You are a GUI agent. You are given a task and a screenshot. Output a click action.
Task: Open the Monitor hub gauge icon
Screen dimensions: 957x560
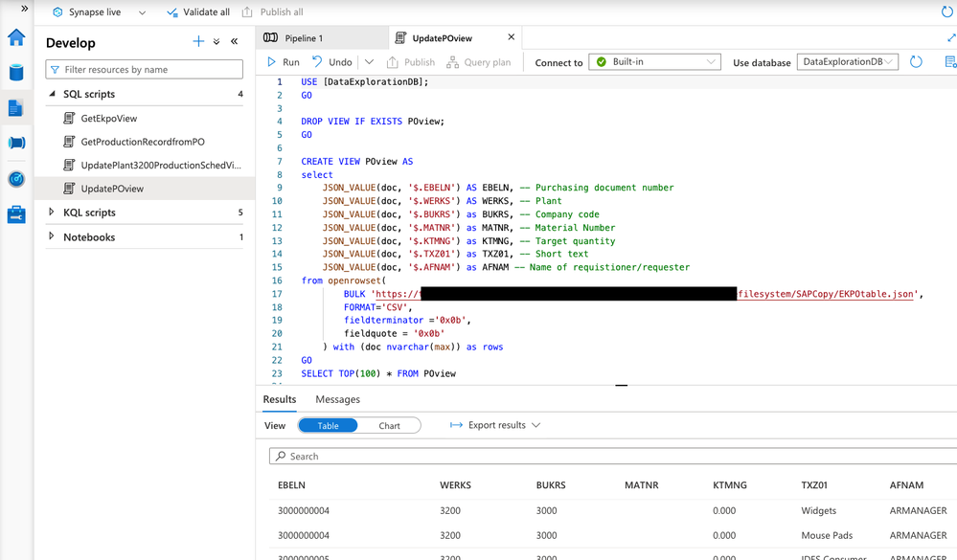16,179
